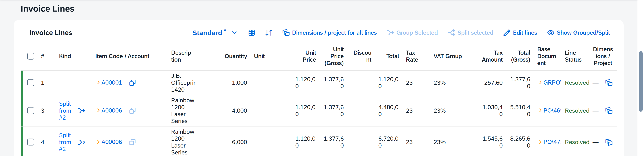Click tax amount 257,60 cell

[493, 83]
